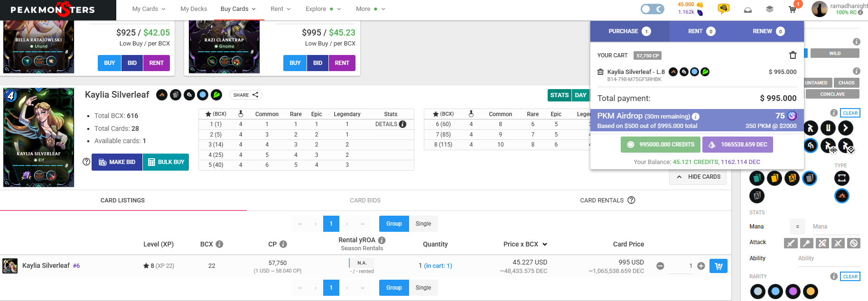The image size is (868, 301).
Task: Expand Explore menu
Action: pos(323,9)
